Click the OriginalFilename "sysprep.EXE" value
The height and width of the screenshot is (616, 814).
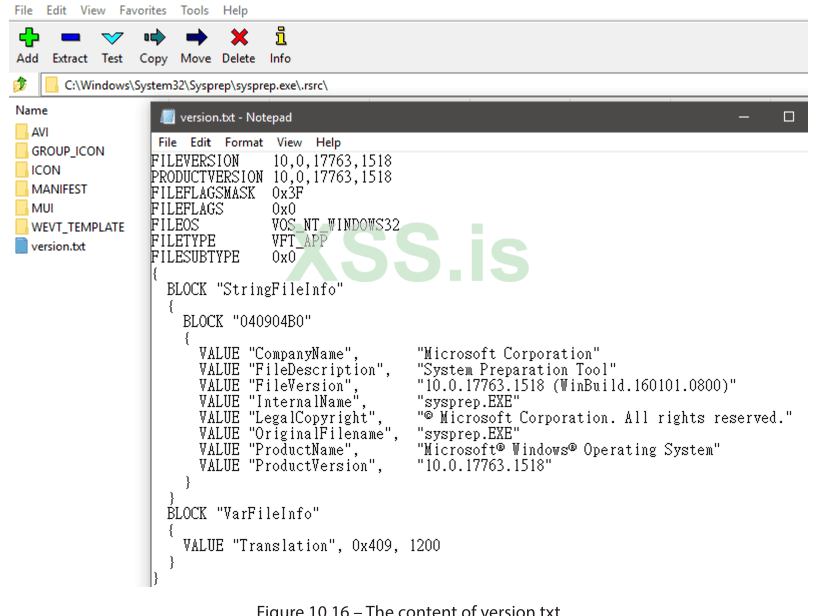click(x=468, y=434)
